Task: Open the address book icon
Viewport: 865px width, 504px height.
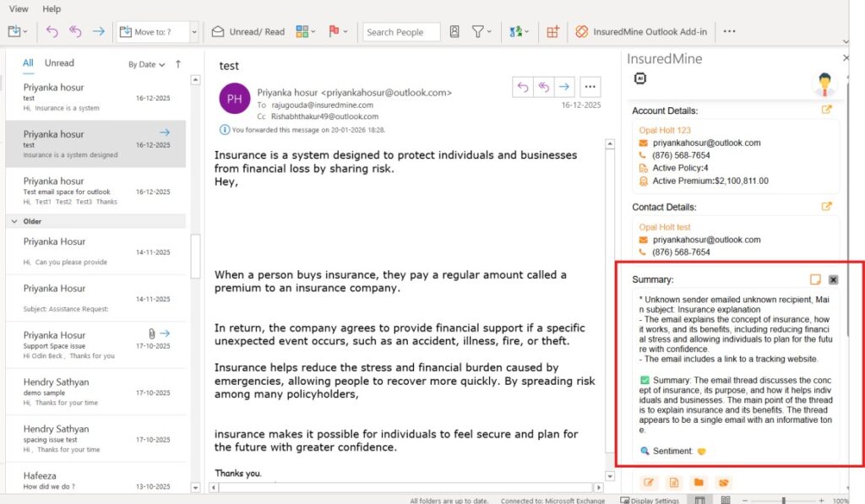Action: tap(454, 32)
